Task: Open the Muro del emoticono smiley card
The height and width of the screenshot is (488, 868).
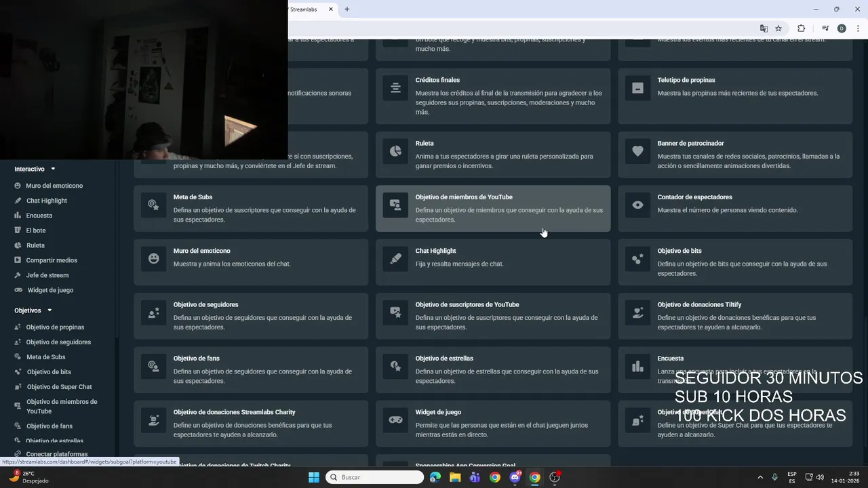Action: pyautogui.click(x=251, y=262)
